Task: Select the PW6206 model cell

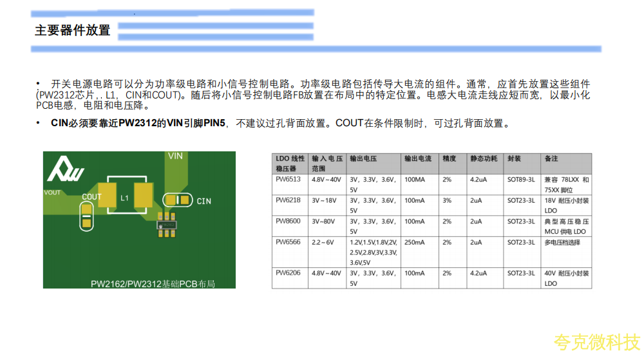Action: click(287, 273)
